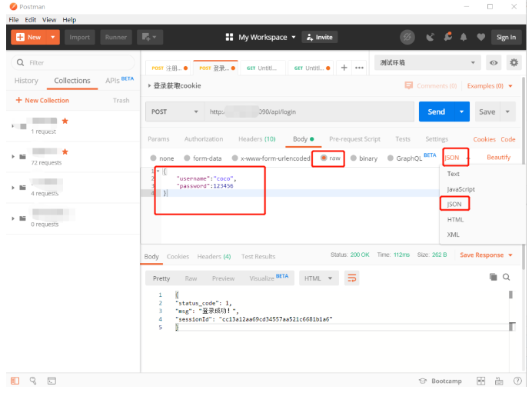The height and width of the screenshot is (393, 532).
Task: Open the new window/tab creator icon
Action: tap(150, 37)
